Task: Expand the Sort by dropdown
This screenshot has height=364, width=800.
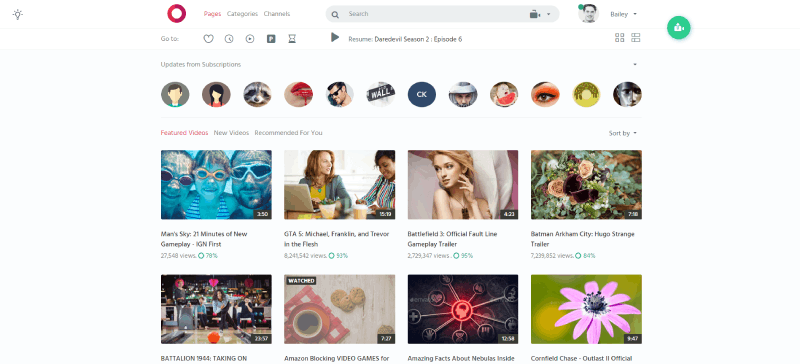Action: 622,133
